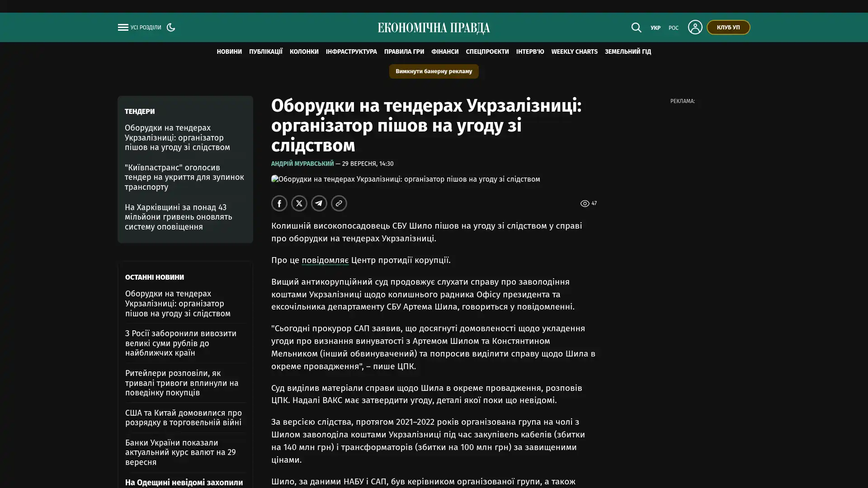Open the site search magnifier
Image resolution: width=868 pixels, height=488 pixels.
pyautogui.click(x=636, y=28)
